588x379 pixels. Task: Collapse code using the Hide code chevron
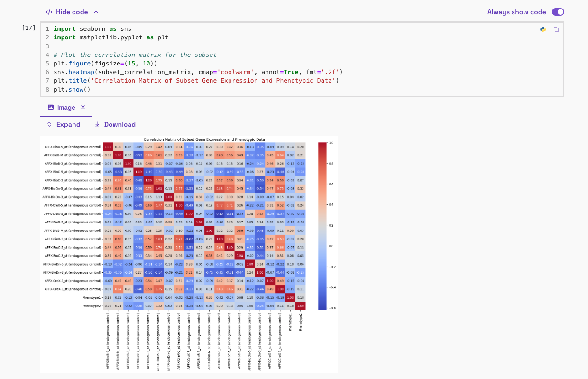click(x=96, y=12)
